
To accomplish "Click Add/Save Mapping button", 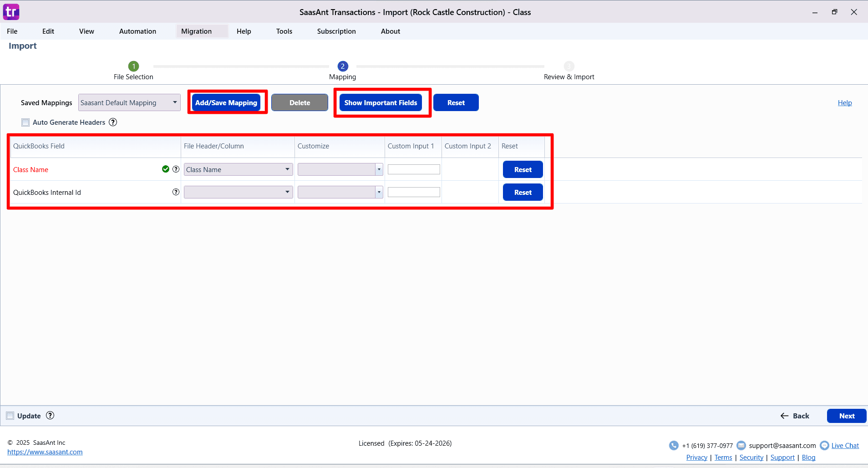I will (x=226, y=102).
